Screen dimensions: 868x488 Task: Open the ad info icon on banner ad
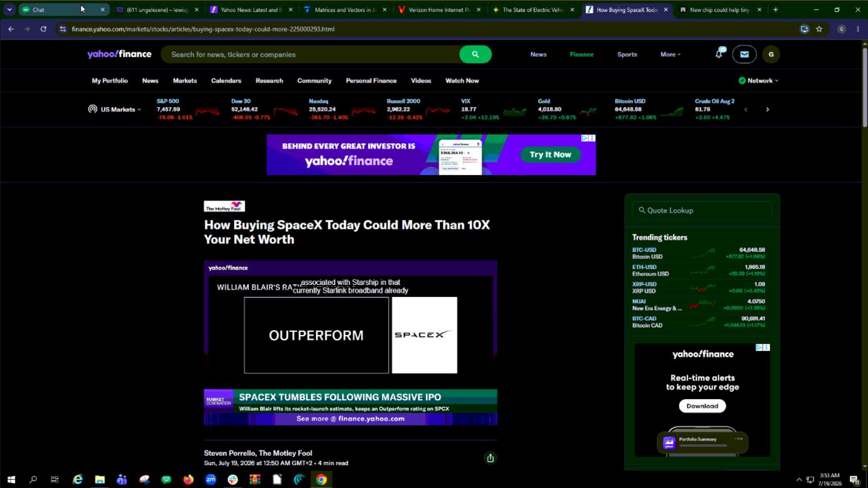(585, 138)
